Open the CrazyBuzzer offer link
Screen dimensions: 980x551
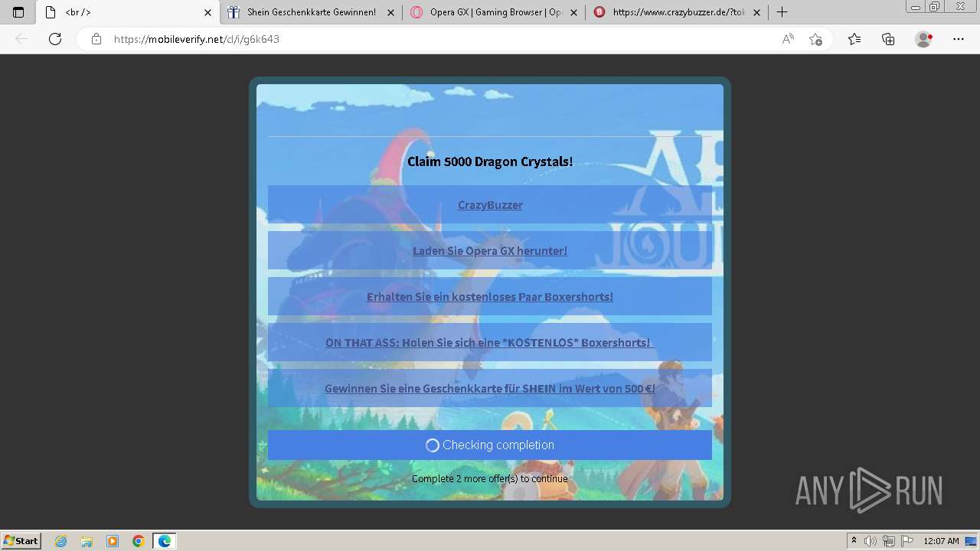point(490,204)
